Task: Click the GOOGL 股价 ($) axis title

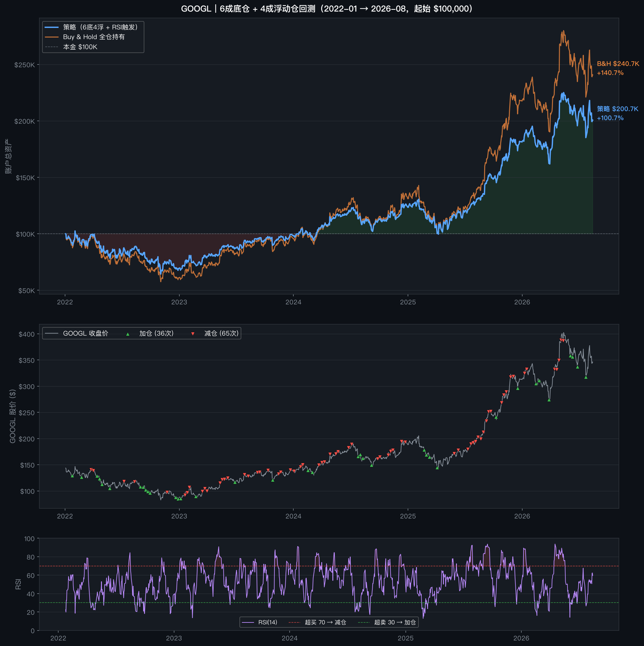Action: pyautogui.click(x=13, y=416)
